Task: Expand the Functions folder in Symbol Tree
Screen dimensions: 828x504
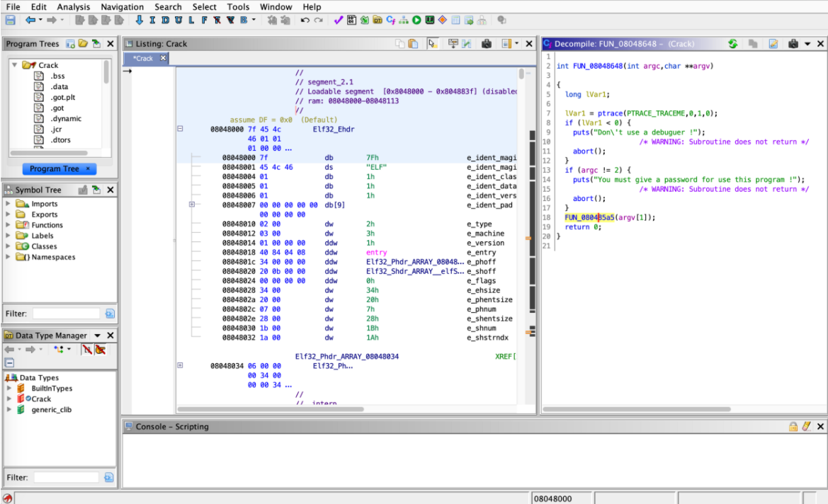Action: coord(8,225)
